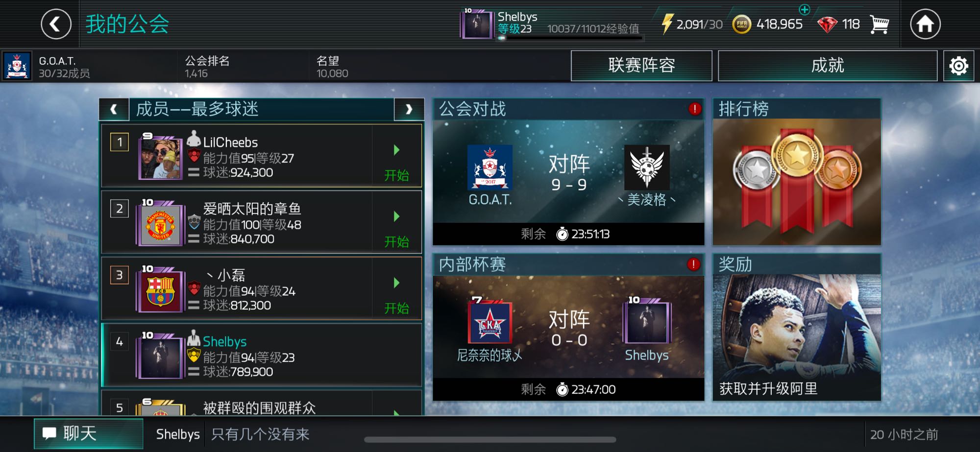This screenshot has height=452, width=980.
Task: Click the experience progress bar
Action: [570, 38]
